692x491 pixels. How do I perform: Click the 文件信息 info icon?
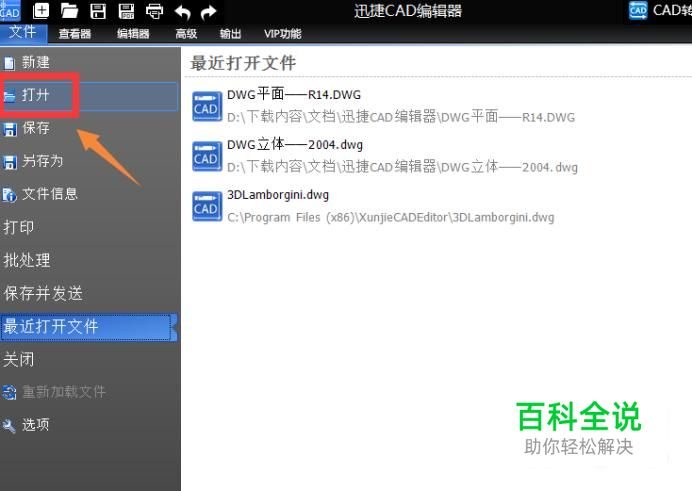(x=9, y=195)
